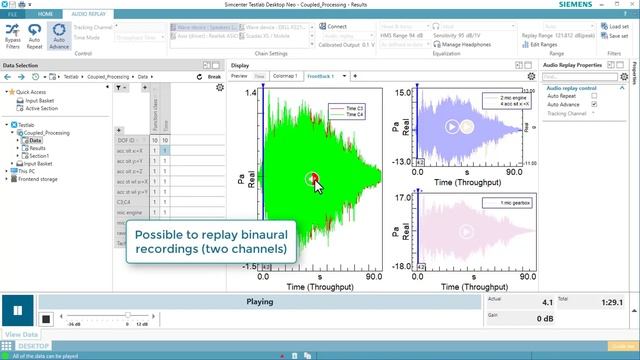The height and width of the screenshot is (360, 640).
Task: Open help question mark icon
Action: click(625, 14)
